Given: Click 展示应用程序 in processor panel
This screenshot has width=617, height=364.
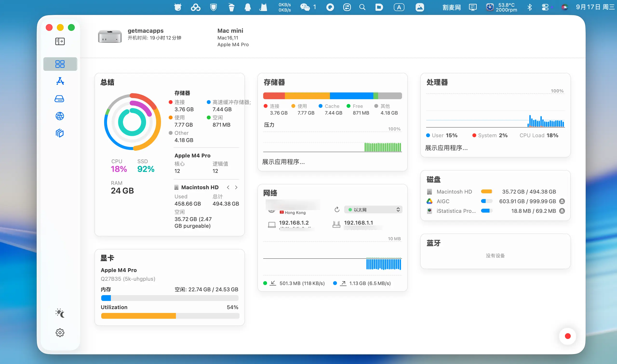Looking at the screenshot, I should [446, 148].
